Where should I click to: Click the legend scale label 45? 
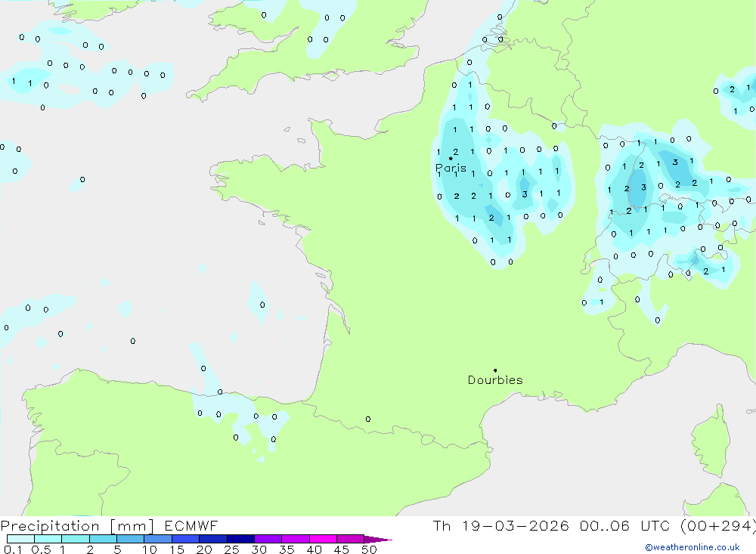342,549
